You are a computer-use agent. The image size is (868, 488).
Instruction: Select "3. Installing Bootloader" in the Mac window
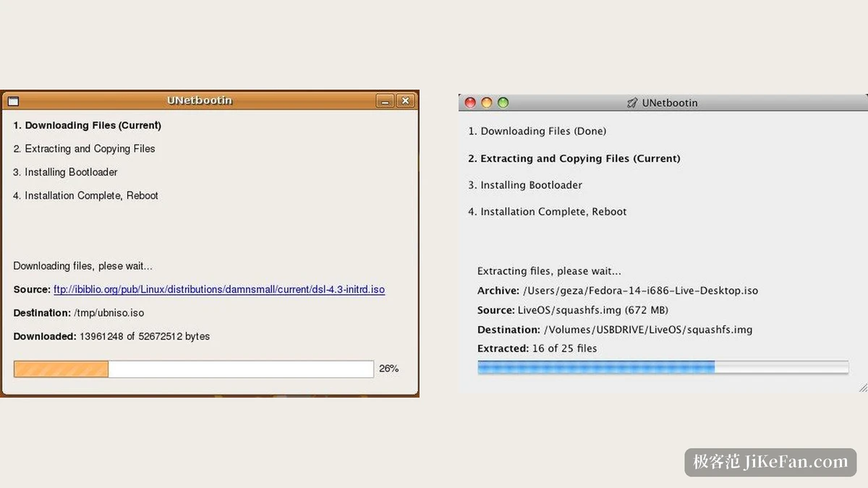coord(525,185)
